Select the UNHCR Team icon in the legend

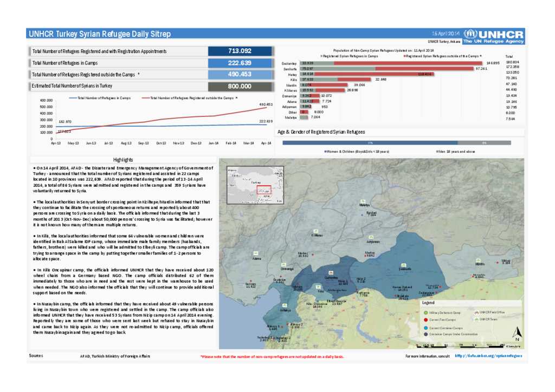click(x=476, y=319)
